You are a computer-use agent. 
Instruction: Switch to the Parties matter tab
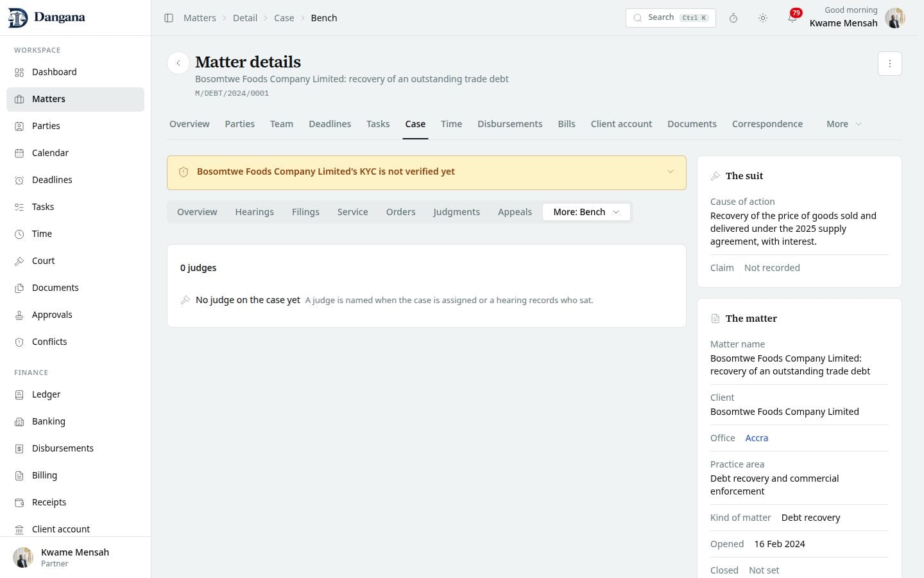click(x=240, y=124)
